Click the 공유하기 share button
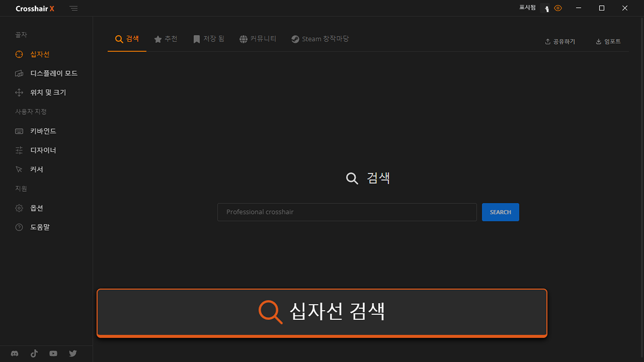The height and width of the screenshot is (362, 644). click(560, 42)
